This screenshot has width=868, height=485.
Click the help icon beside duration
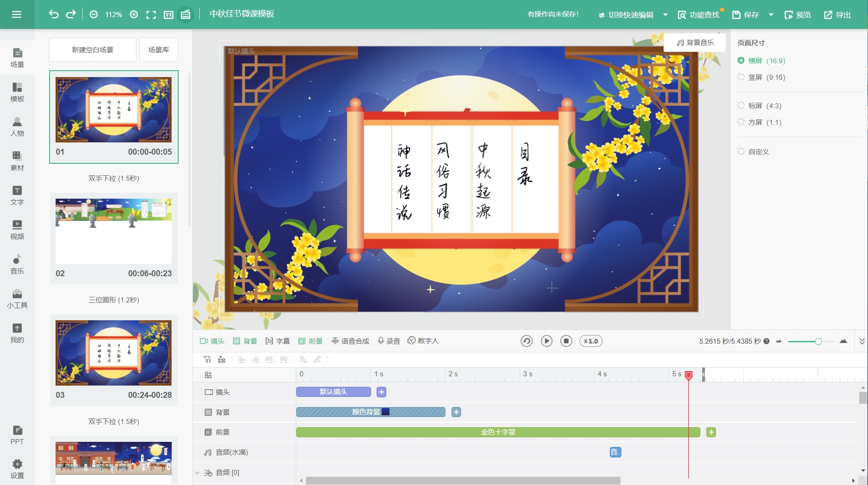767,341
